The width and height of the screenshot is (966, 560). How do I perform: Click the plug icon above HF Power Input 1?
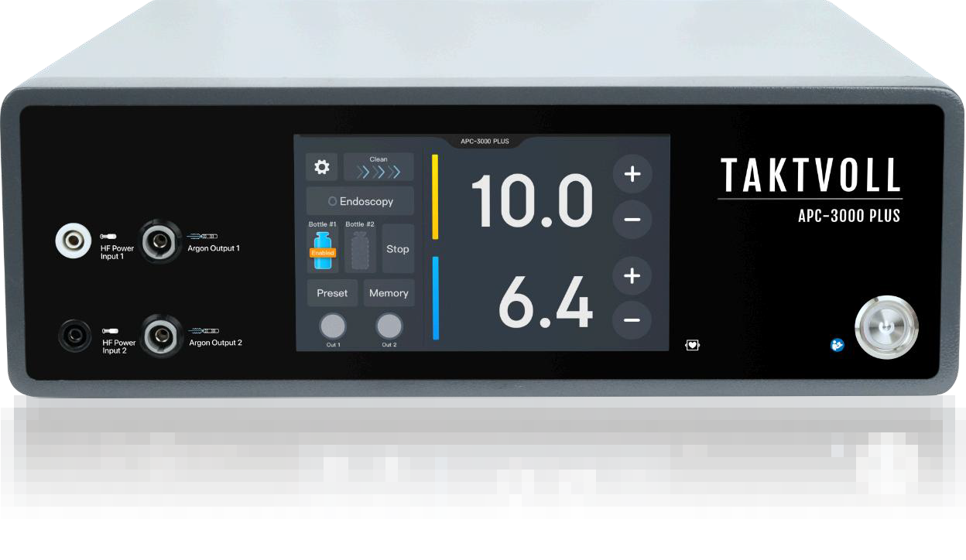click(109, 236)
